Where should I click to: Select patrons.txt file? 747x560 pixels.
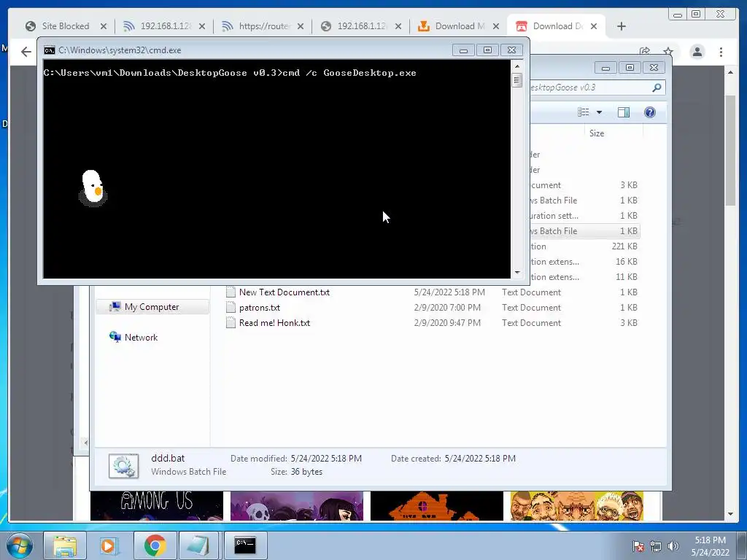[x=259, y=308]
